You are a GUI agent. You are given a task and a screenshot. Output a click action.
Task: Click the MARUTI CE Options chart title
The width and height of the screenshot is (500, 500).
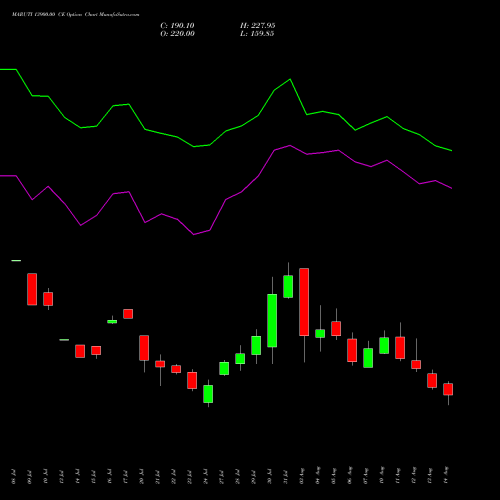76,14
